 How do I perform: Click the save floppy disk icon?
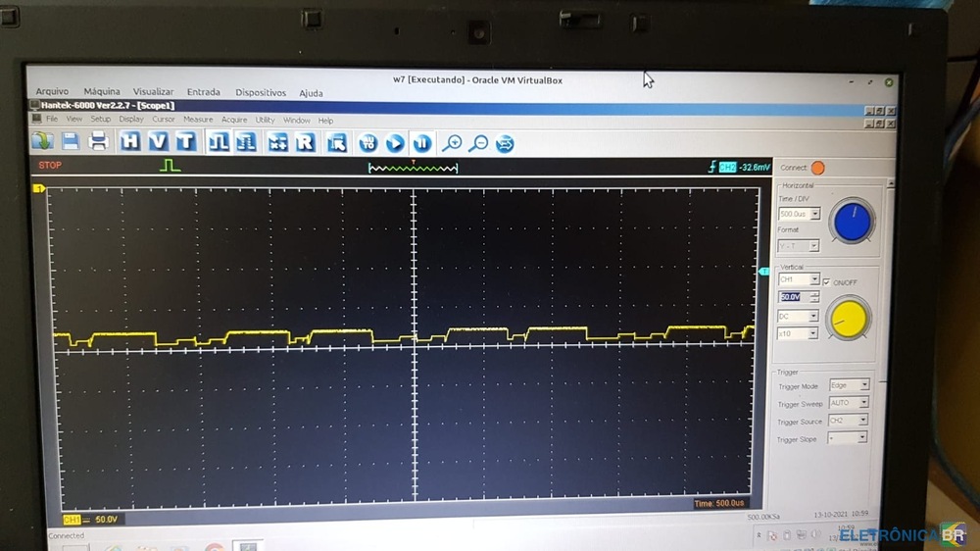point(70,141)
